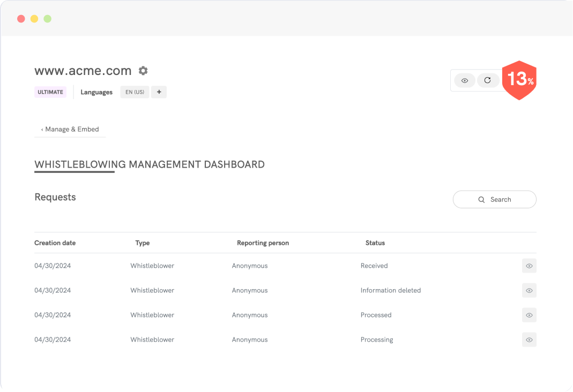Screen dimensions: 573x392
Task: Click the Reporting person column header
Action: (263, 243)
